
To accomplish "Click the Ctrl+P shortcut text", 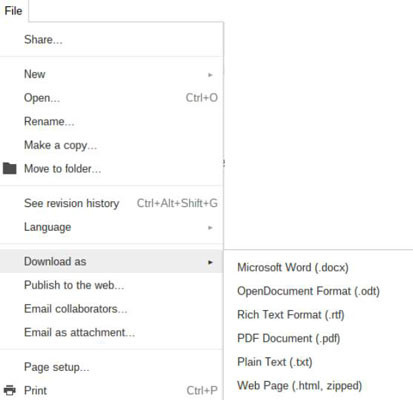I will 202,390.
